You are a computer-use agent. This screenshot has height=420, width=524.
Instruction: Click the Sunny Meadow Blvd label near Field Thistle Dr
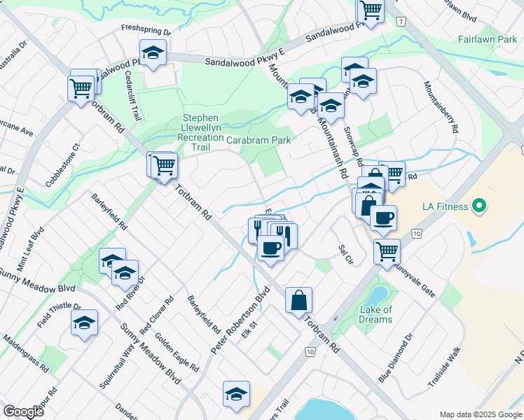tap(37, 281)
